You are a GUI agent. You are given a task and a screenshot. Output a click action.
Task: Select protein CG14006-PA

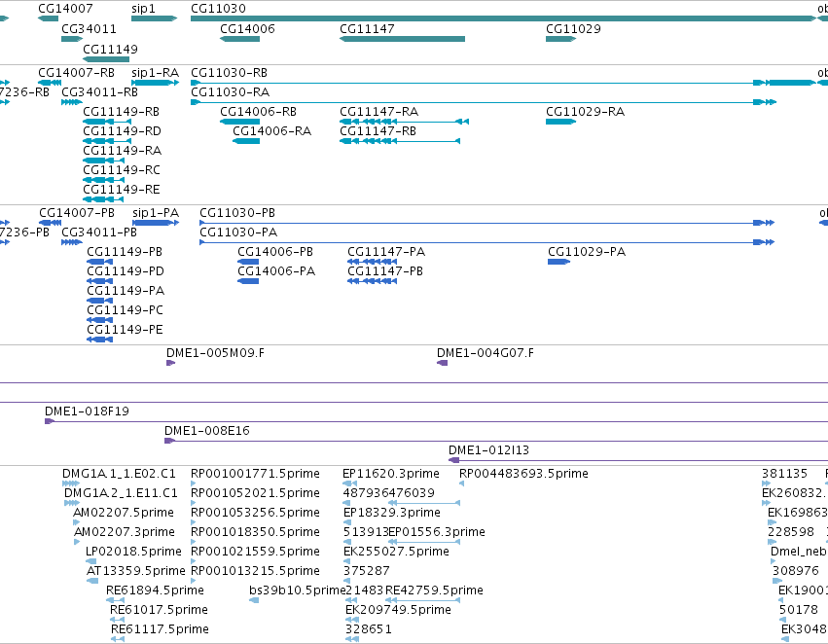click(x=248, y=281)
